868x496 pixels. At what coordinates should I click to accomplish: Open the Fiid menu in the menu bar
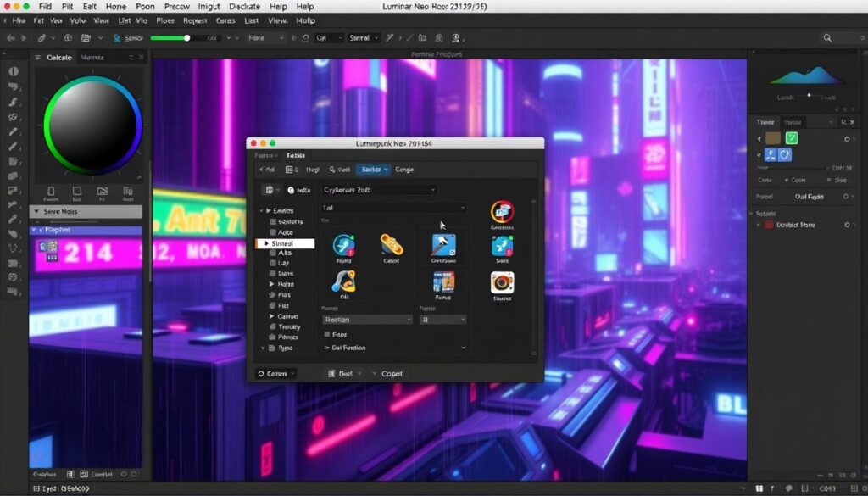pyautogui.click(x=45, y=7)
